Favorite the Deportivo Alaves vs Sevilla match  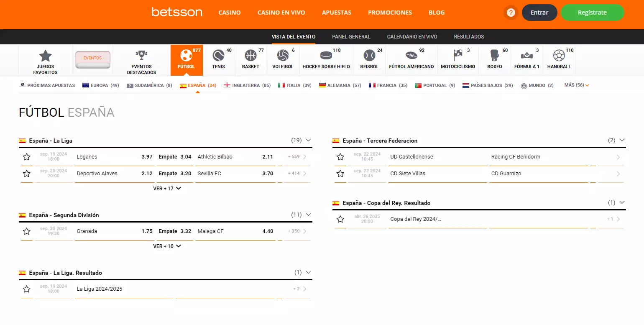pyautogui.click(x=27, y=174)
